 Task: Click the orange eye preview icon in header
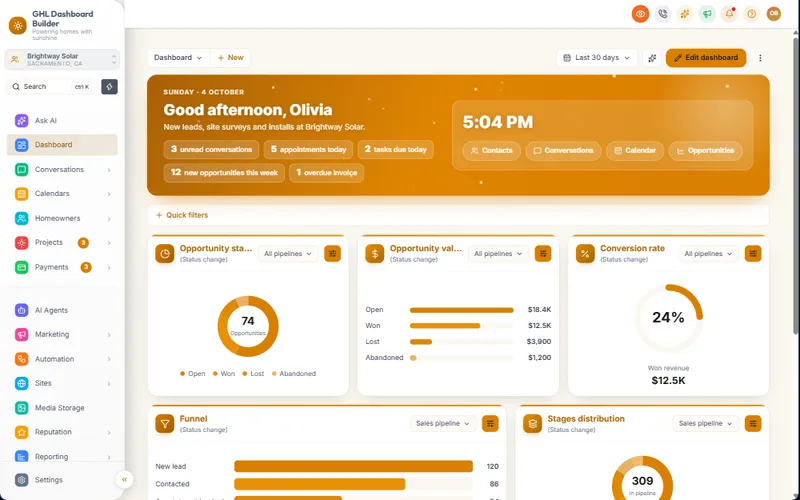click(x=640, y=14)
